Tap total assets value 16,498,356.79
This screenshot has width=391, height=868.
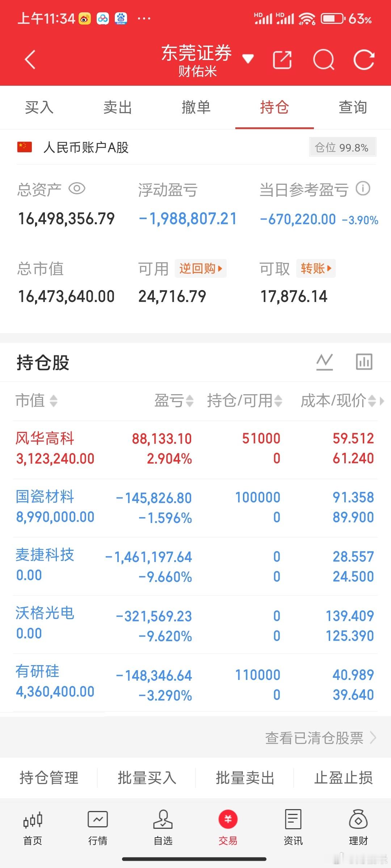(x=66, y=218)
